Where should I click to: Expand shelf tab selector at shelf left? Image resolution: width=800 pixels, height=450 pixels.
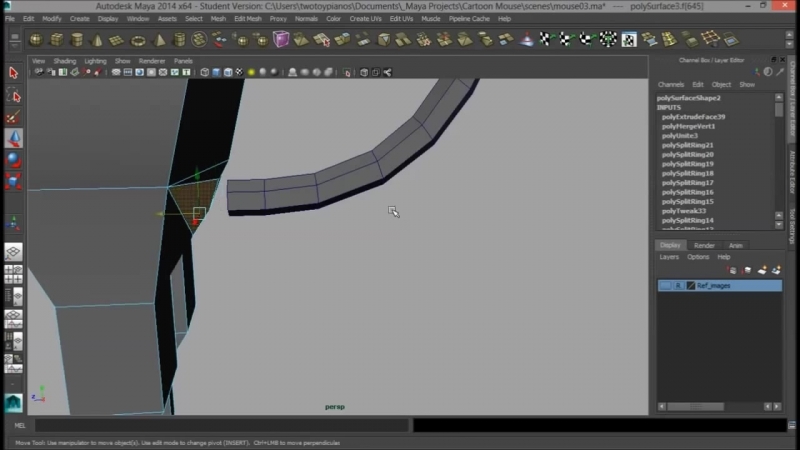point(14,39)
